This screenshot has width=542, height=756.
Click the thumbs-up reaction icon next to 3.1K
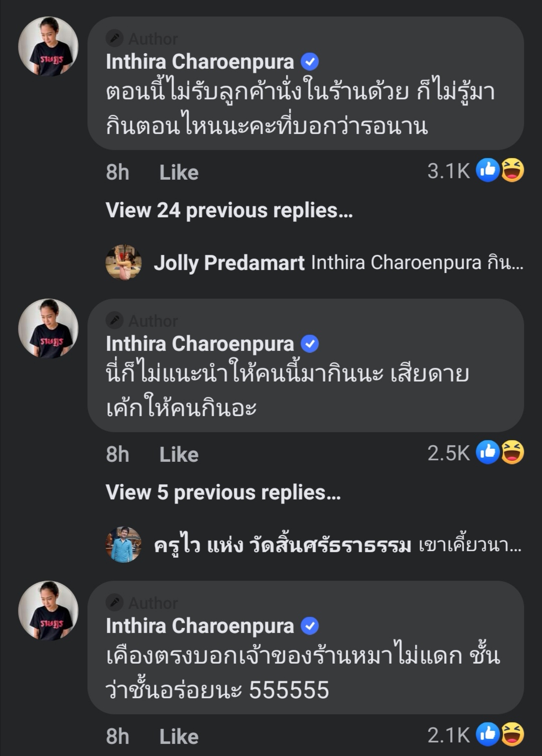[487, 170]
